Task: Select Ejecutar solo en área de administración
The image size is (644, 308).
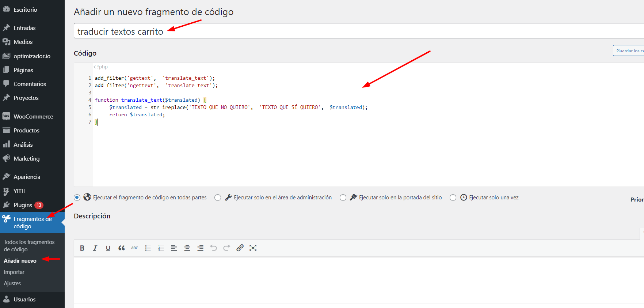Action: point(218,198)
